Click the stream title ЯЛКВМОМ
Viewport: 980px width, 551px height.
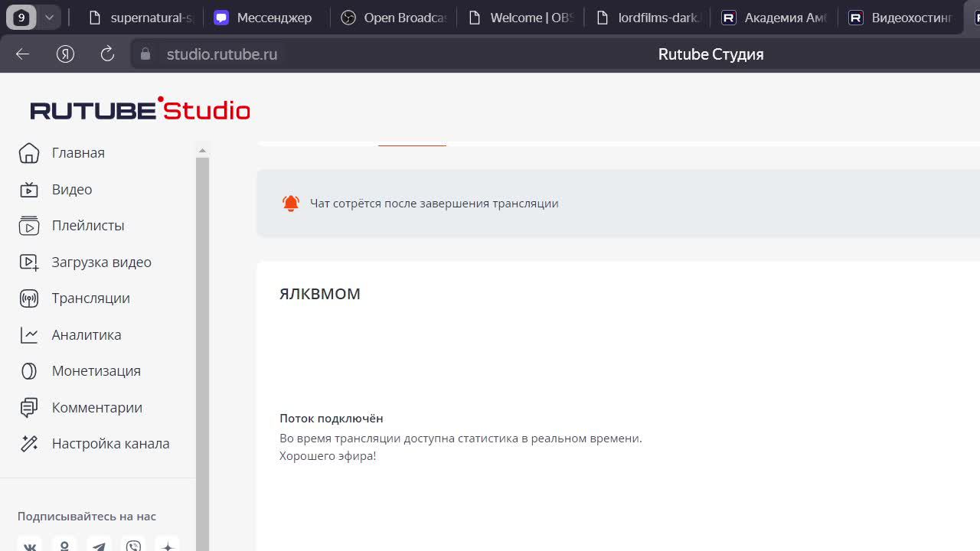[320, 294]
